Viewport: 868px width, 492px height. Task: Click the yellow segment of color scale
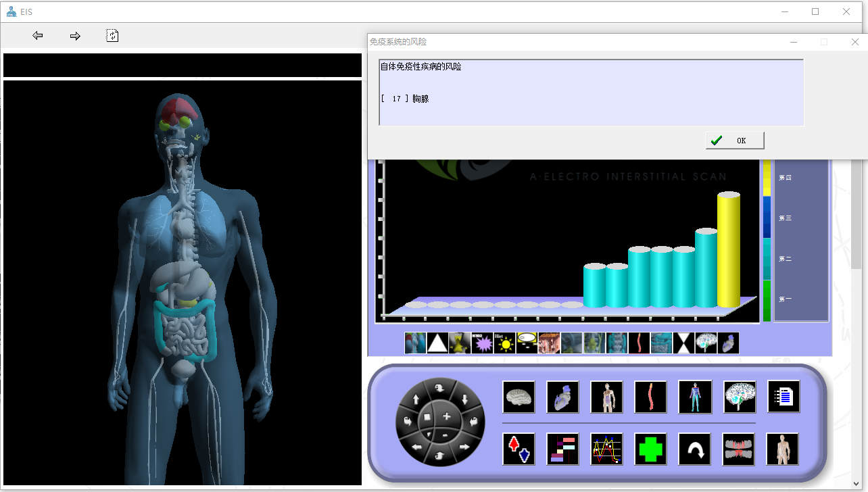(767, 179)
